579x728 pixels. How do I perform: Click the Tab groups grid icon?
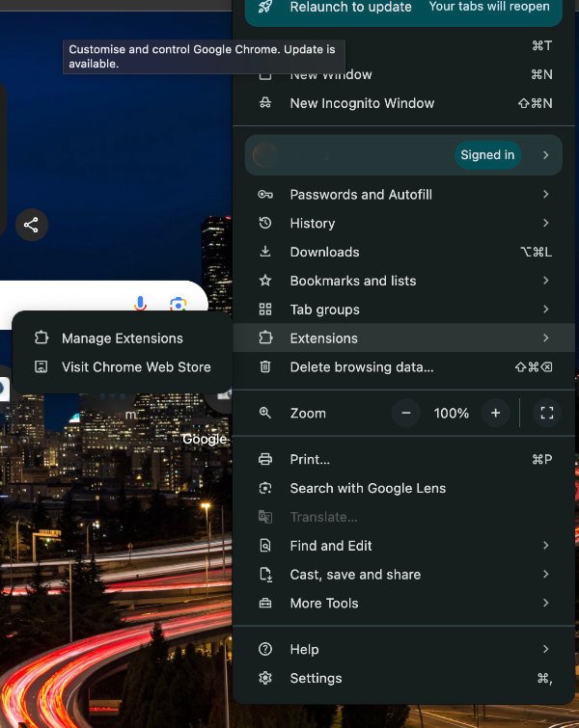265,310
